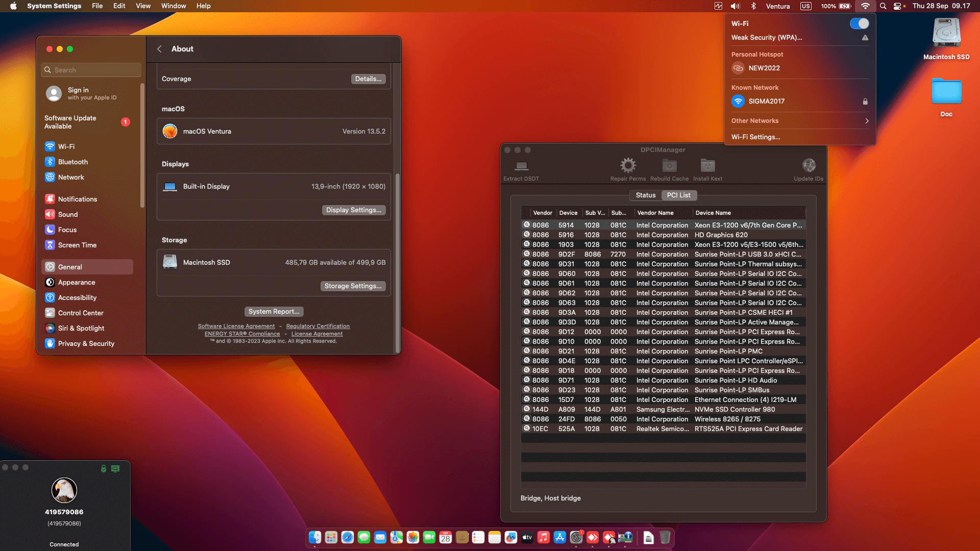Open the App Store from the dock
The width and height of the screenshot is (980, 551).
560,537
